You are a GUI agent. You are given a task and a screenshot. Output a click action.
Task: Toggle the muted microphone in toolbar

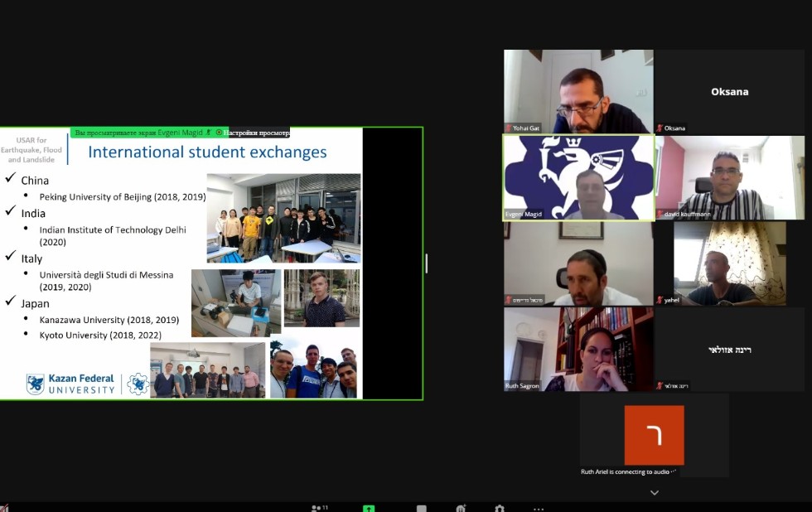4,508
